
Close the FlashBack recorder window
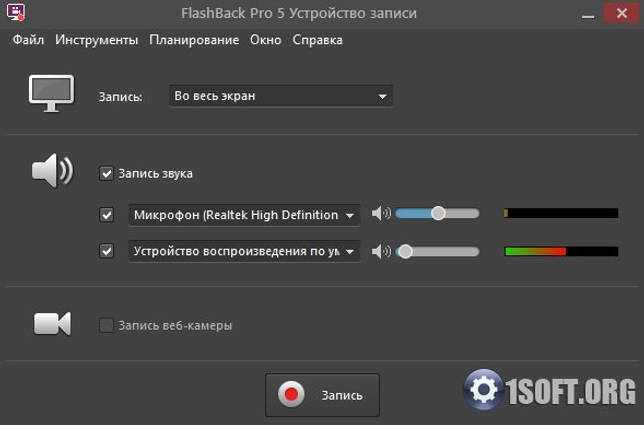tap(622, 13)
